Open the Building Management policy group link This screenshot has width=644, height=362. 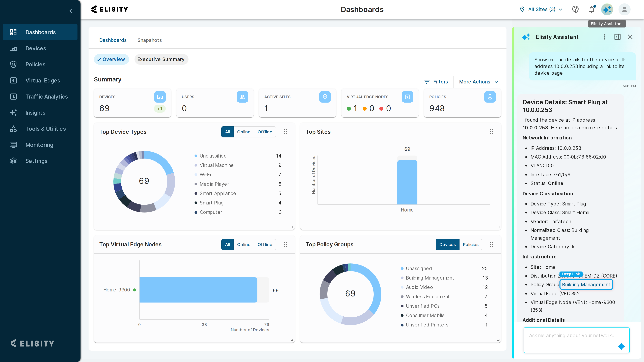(x=586, y=285)
